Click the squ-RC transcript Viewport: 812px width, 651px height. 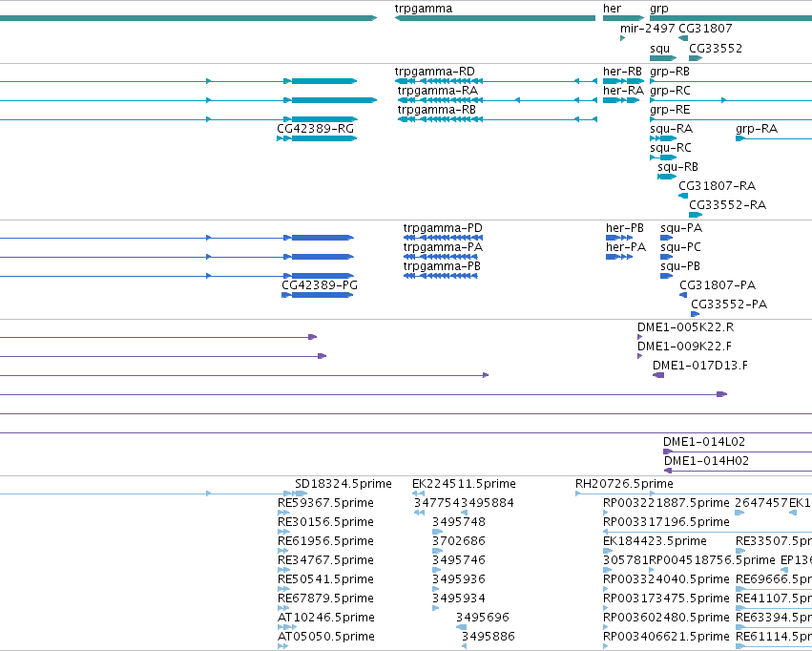[x=663, y=157]
